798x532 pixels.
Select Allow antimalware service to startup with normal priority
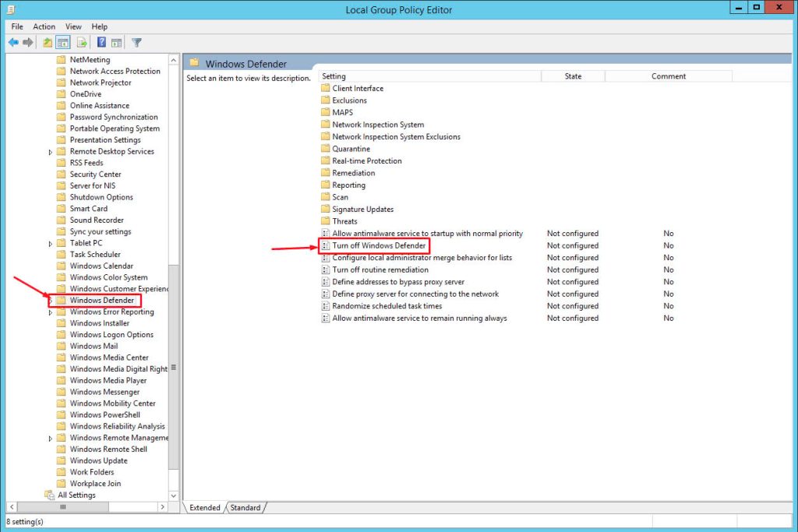[x=428, y=234]
